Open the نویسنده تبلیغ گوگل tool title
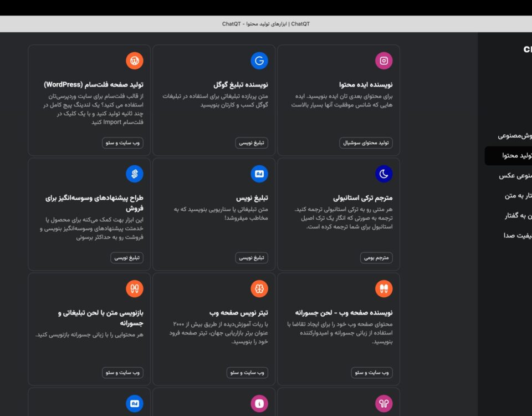This screenshot has height=416, width=532. click(241, 84)
